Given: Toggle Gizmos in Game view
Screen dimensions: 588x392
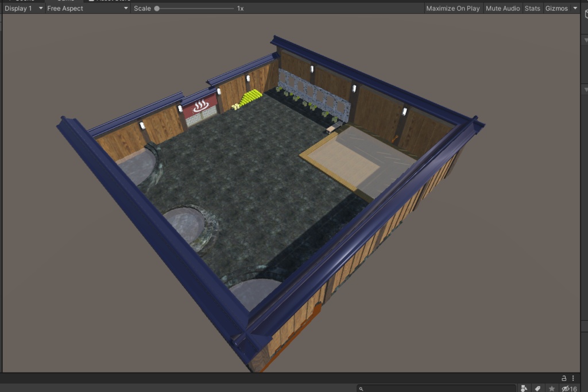Looking at the screenshot, I should coord(556,8).
